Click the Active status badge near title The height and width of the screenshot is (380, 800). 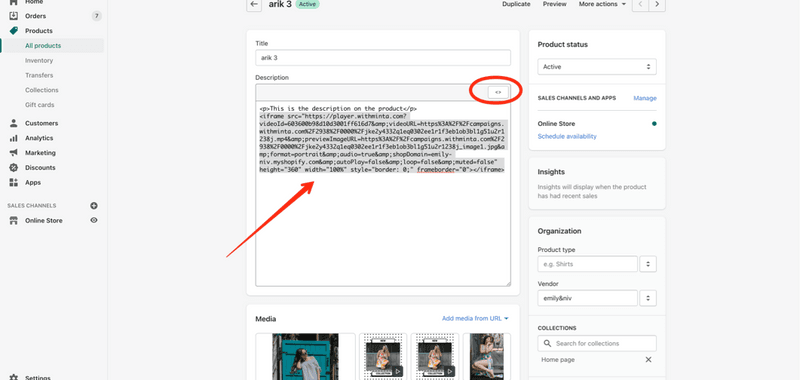(308, 4)
